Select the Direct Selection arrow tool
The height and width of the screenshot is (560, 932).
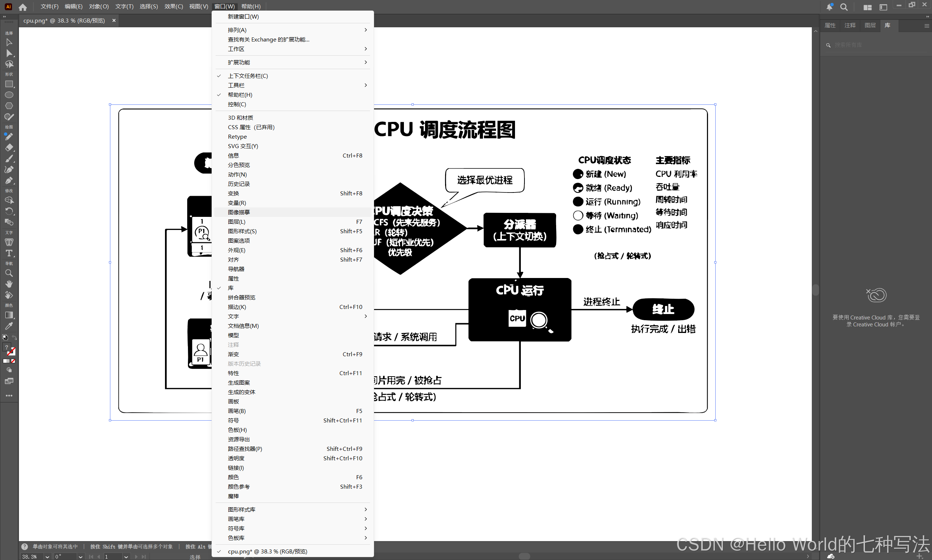point(9,53)
